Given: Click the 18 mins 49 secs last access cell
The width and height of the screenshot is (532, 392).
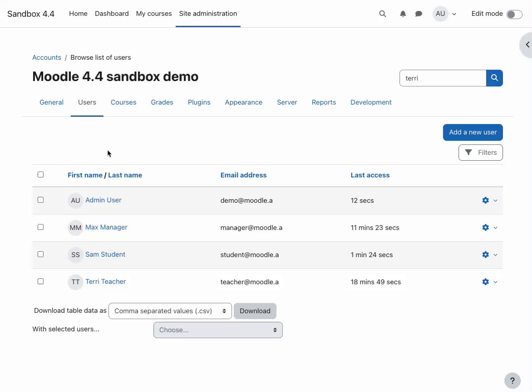Looking at the screenshot, I should coord(376,282).
